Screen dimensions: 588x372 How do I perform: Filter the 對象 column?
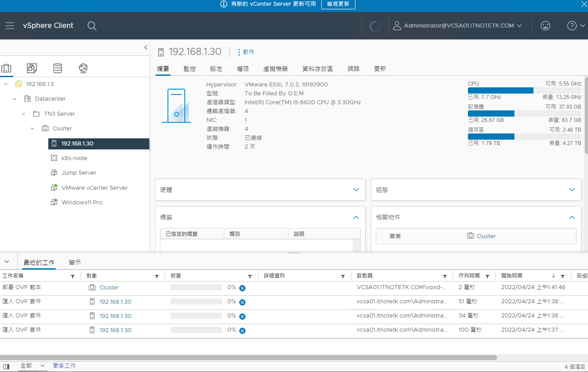157,276
